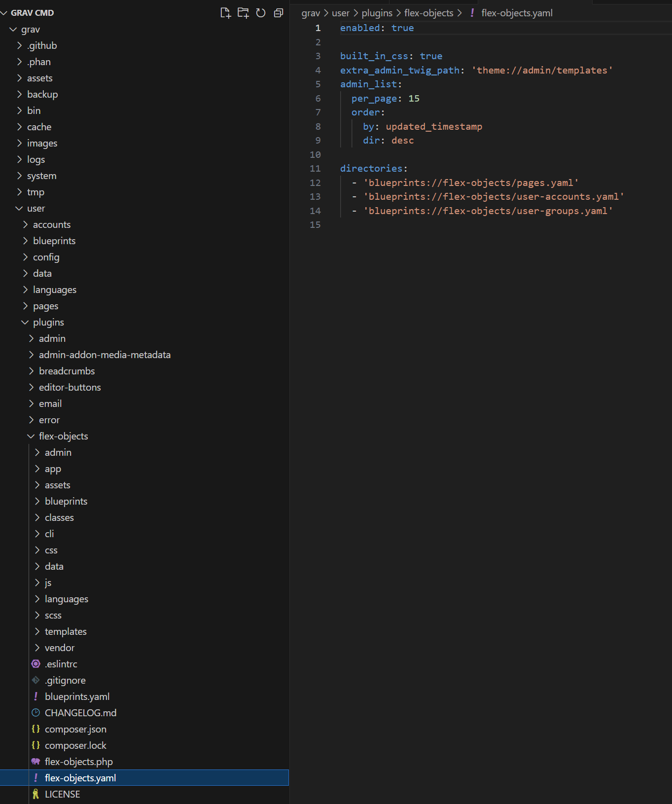The width and height of the screenshot is (672, 804).
Task: Expand the accounts folder under user
Action: (25, 224)
